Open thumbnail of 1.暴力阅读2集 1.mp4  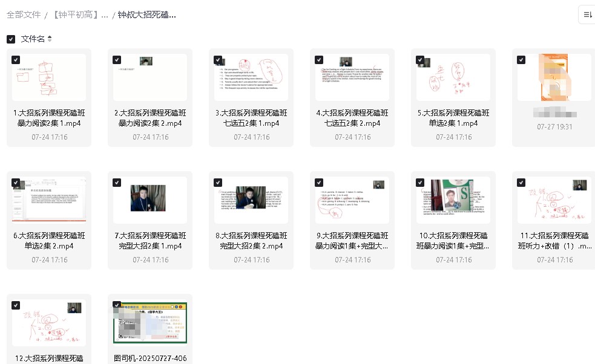[49, 77]
